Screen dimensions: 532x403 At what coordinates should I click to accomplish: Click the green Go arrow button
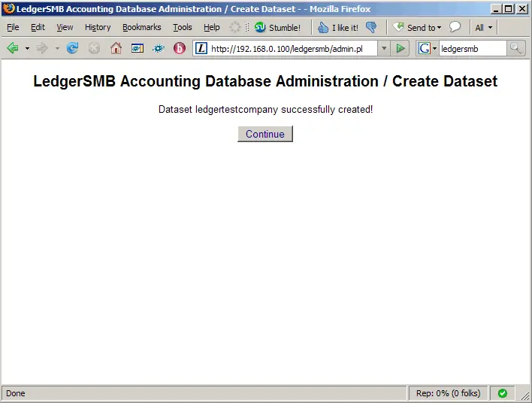400,49
